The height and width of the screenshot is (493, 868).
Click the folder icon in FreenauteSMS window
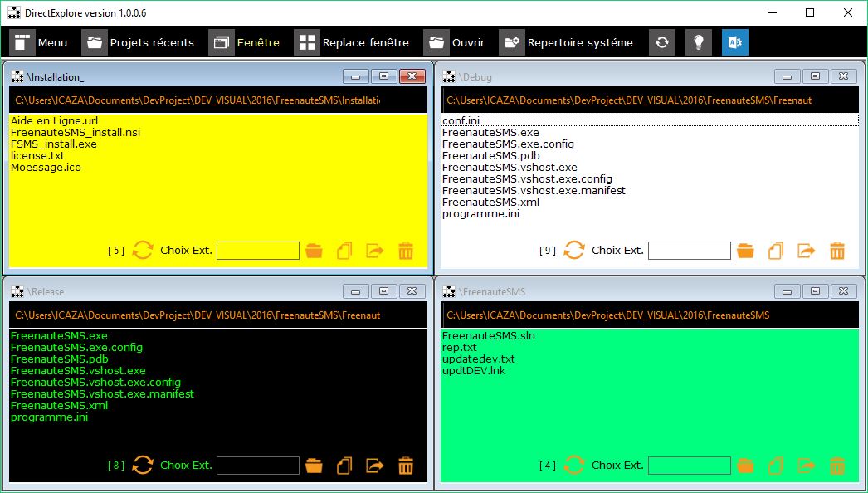(x=746, y=466)
